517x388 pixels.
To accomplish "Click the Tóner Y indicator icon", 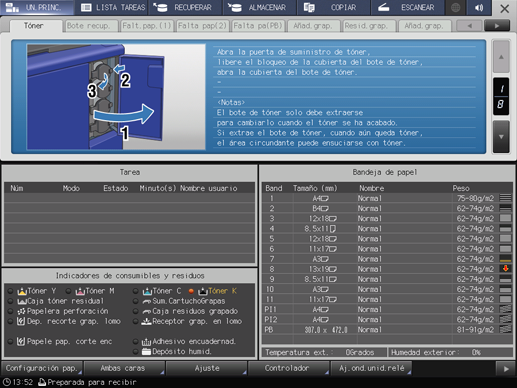I will tap(22, 291).
